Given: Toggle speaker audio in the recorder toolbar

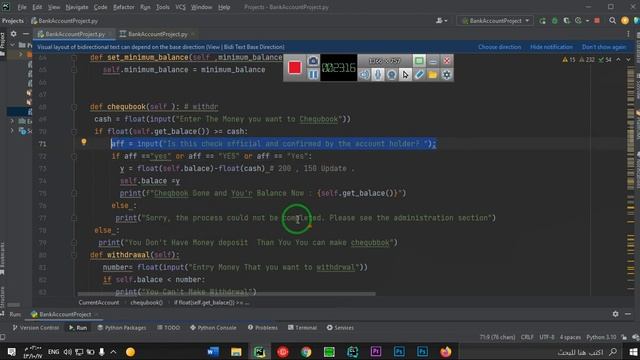Looking at the screenshot, I should tap(364, 75).
